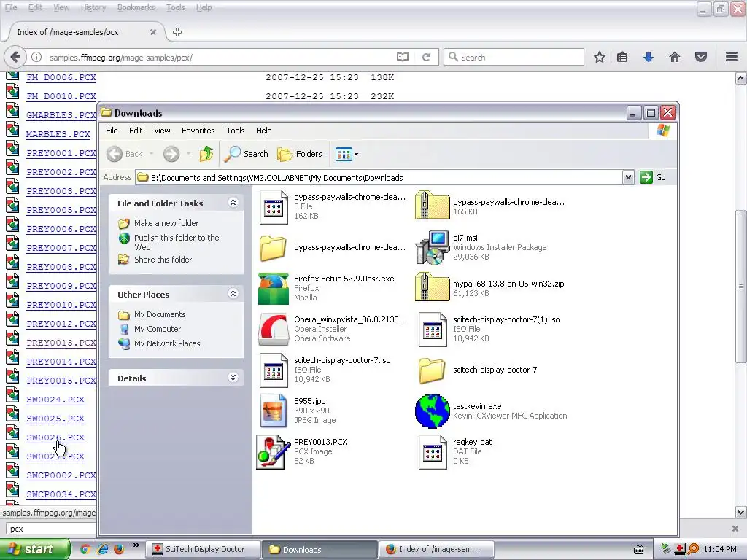This screenshot has height=560, width=747.
Task: Click the Firefox back arrow button
Action: click(16, 57)
